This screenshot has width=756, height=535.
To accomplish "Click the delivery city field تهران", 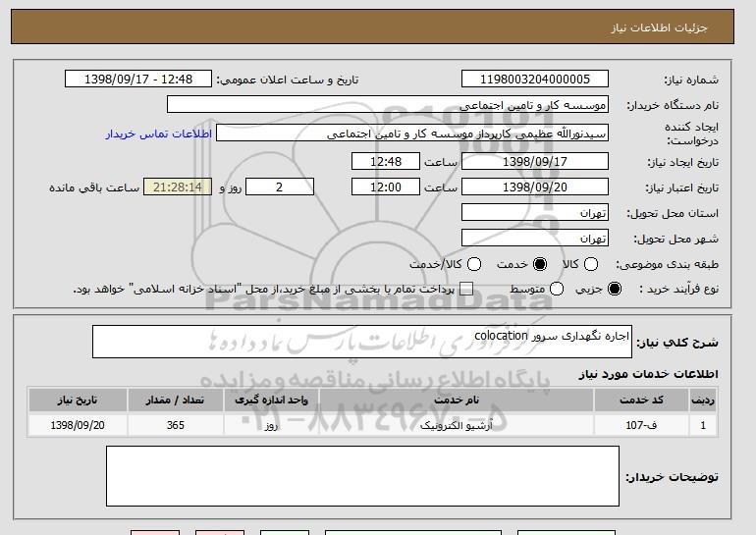I will 535,239.
